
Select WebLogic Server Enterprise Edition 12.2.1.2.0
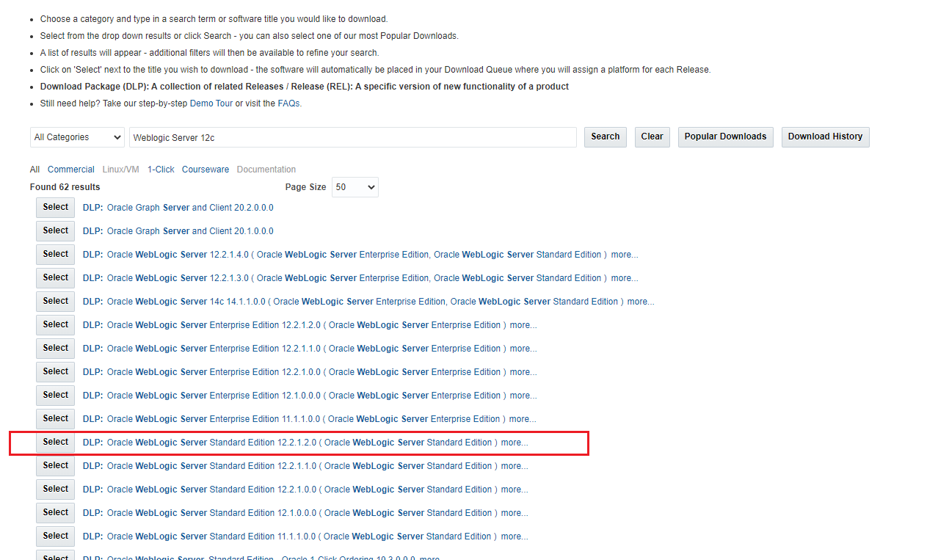pos(55,325)
